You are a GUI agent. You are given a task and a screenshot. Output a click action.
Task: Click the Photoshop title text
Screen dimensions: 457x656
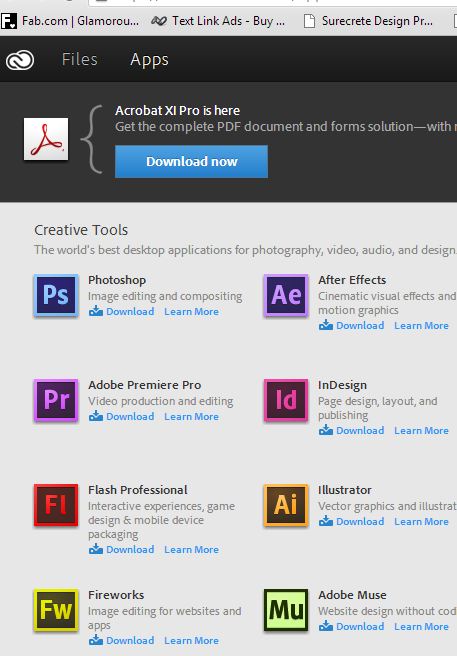pyautogui.click(x=117, y=280)
